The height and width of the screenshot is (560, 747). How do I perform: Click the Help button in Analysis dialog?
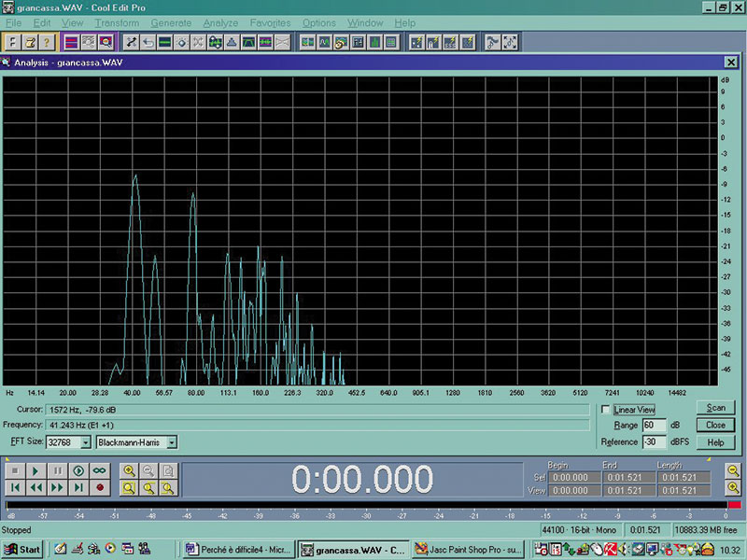[715, 442]
